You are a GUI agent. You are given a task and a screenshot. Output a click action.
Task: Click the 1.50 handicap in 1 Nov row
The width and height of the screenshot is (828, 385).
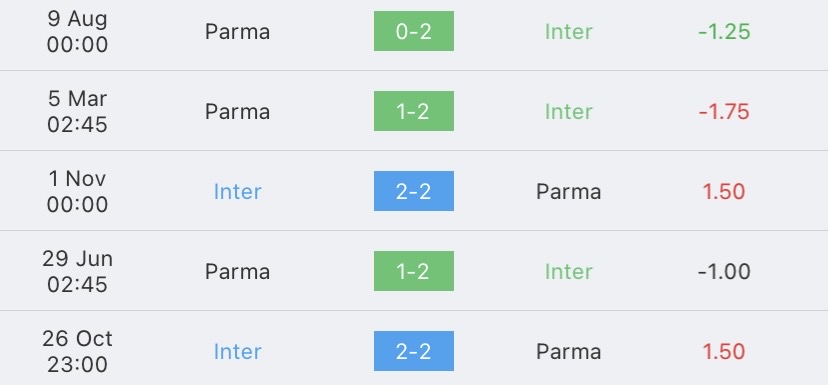click(x=724, y=192)
